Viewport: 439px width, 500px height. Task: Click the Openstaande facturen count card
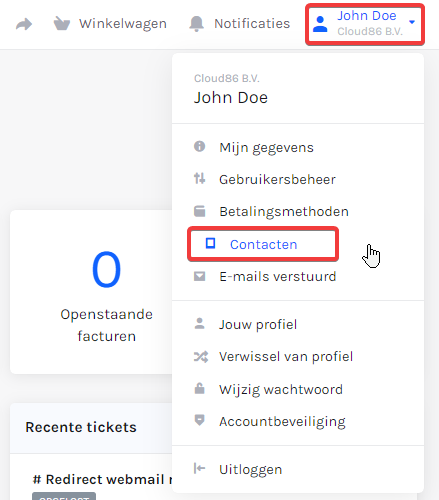(91, 292)
